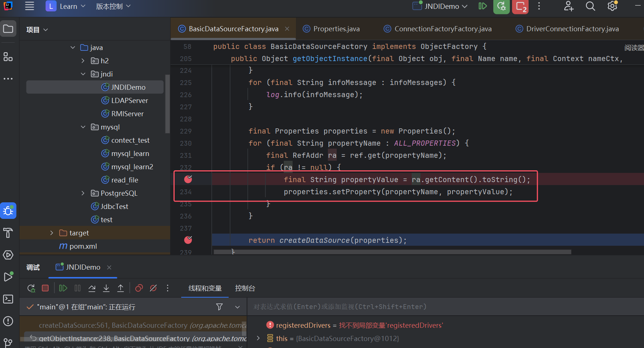Click the red Stop button in top toolbar

(x=520, y=6)
